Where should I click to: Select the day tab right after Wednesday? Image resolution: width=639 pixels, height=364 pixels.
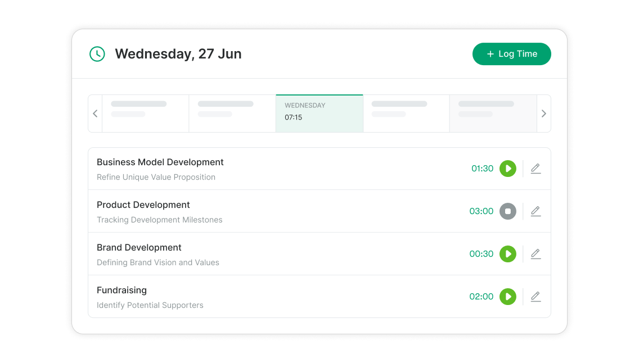[406, 113]
